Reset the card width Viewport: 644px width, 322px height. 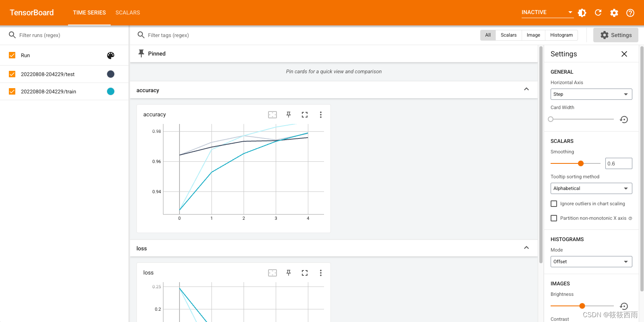[624, 120]
